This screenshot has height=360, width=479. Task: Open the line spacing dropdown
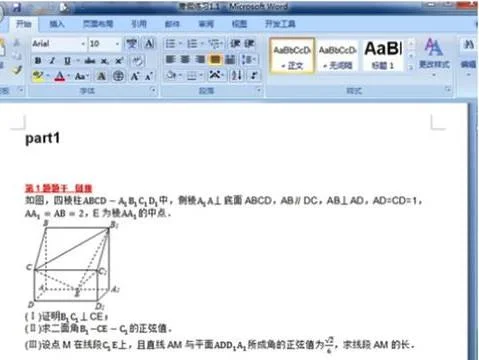tap(249, 60)
